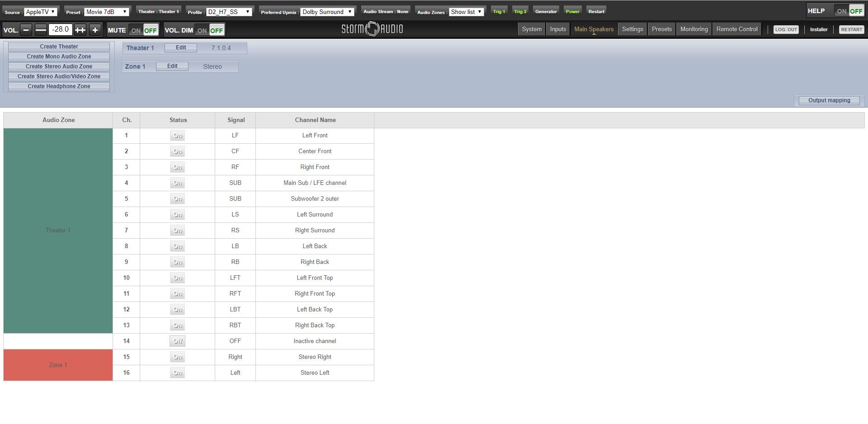Open Preferred Upmix dropdown Dolby Surround

pos(327,12)
